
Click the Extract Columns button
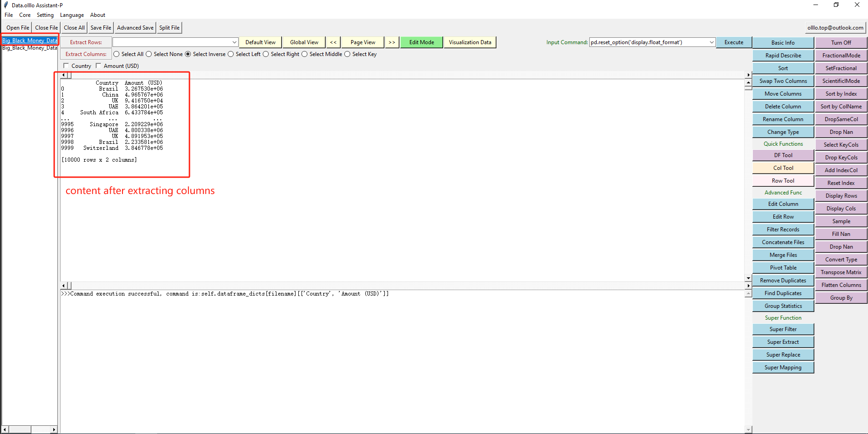[x=86, y=54]
